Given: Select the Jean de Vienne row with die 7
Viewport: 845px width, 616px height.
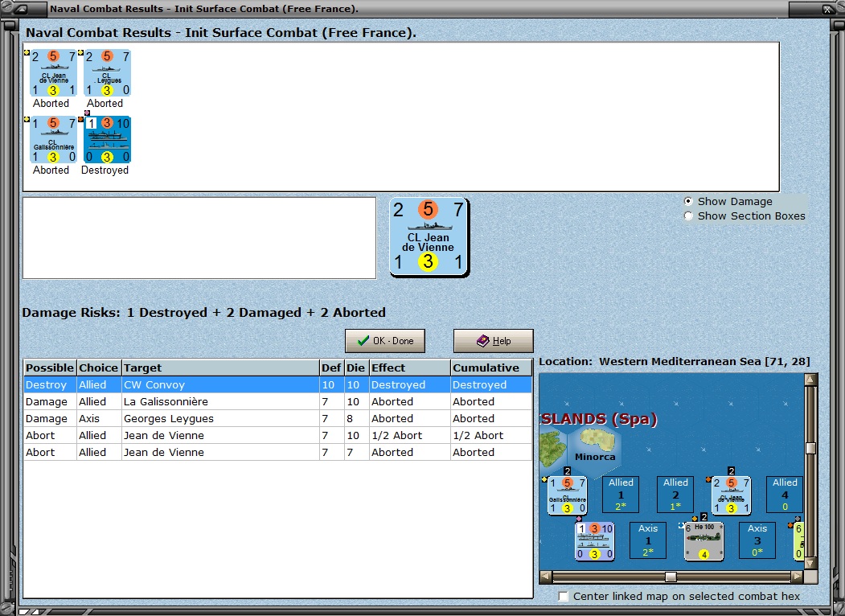Looking at the screenshot, I should click(277, 452).
